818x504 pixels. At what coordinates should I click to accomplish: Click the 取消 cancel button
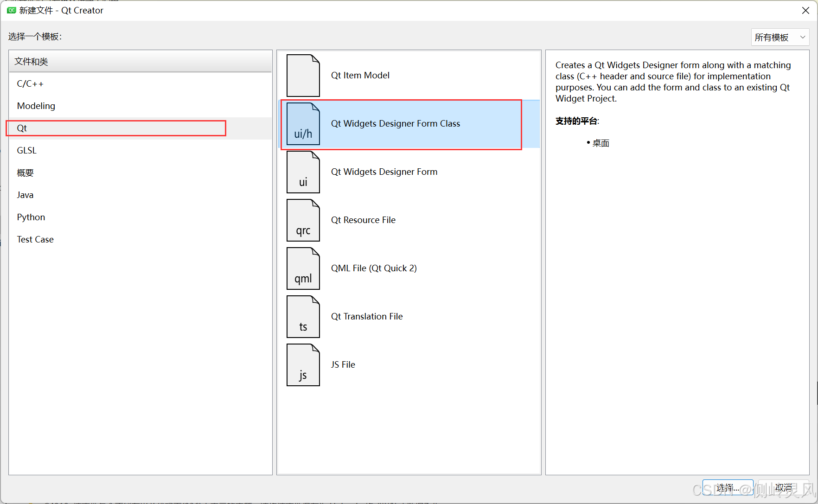point(784,488)
